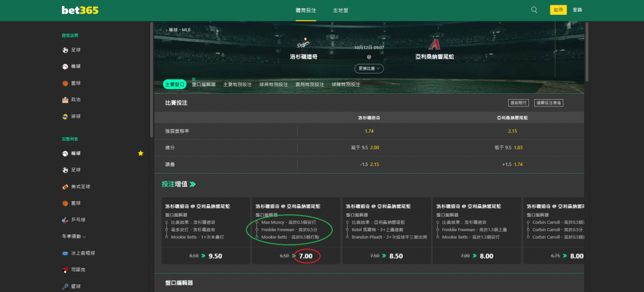Click the lower 盤口編輯器 section header

[x=179, y=283]
